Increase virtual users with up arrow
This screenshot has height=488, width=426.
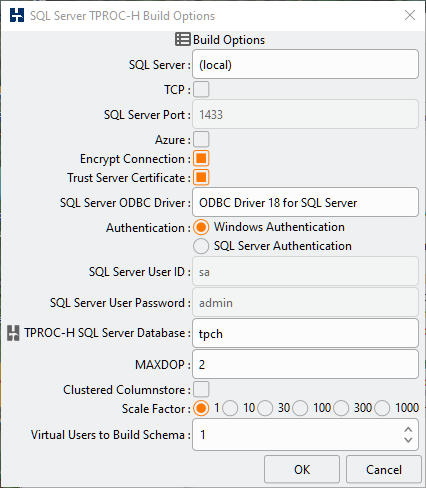pos(408,430)
